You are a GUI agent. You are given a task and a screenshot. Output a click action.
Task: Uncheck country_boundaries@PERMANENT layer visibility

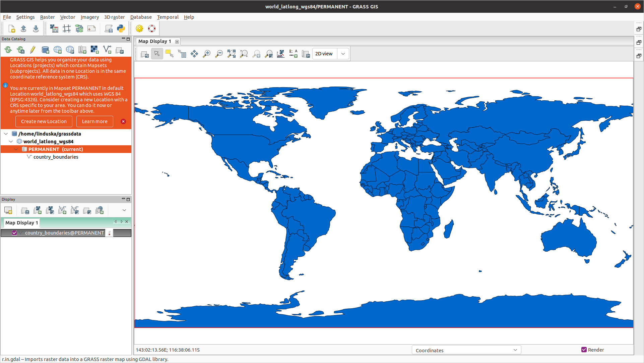(x=14, y=232)
